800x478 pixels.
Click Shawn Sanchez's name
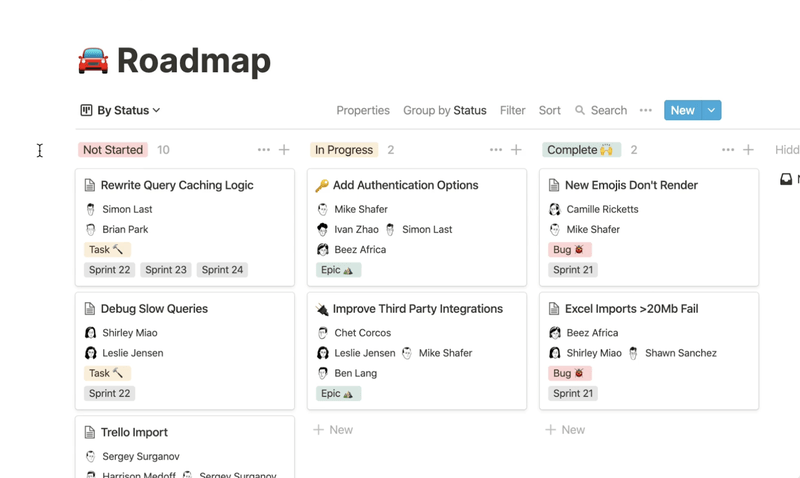tap(681, 353)
